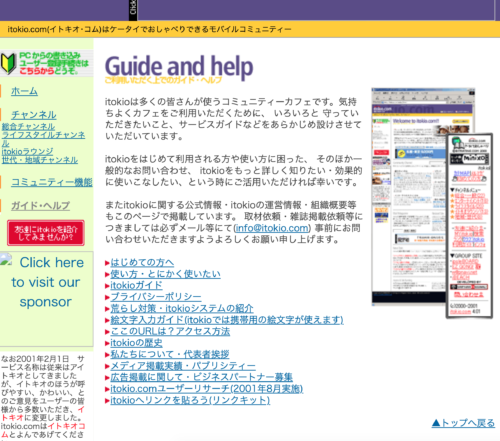Open itokio.comユーザーリサーチ(2001年8月実施) link
The image size is (500, 441).
207,389
